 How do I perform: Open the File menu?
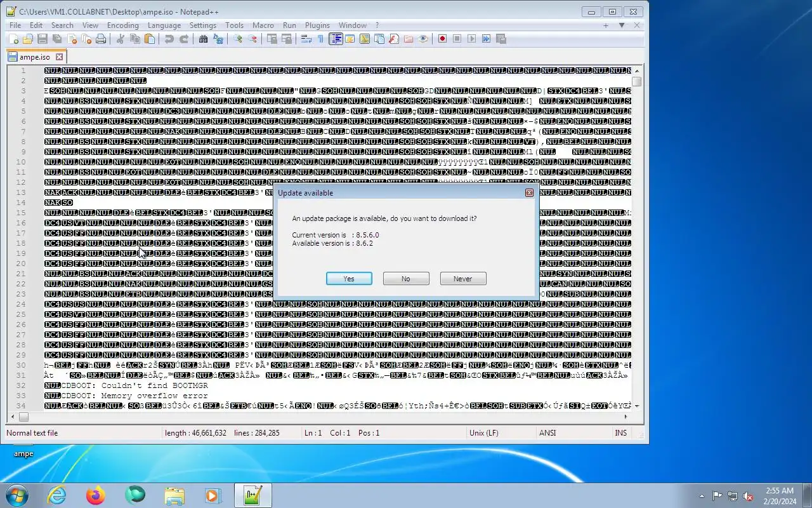[15, 25]
